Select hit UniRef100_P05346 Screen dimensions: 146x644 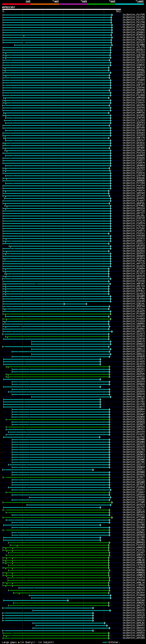point(134,30)
